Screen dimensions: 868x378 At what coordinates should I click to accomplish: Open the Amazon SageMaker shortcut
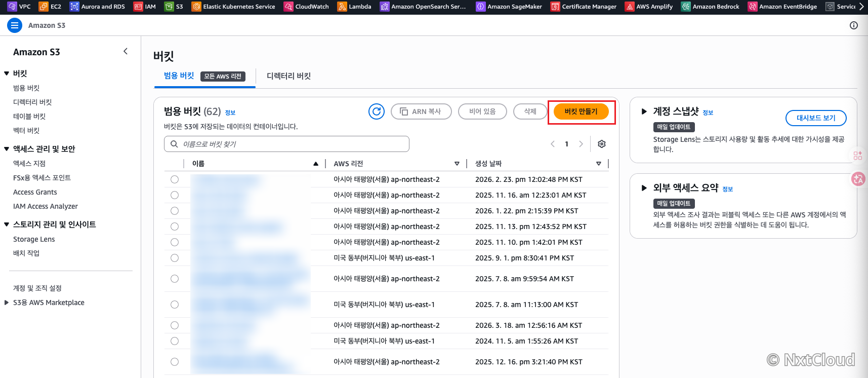tap(509, 7)
